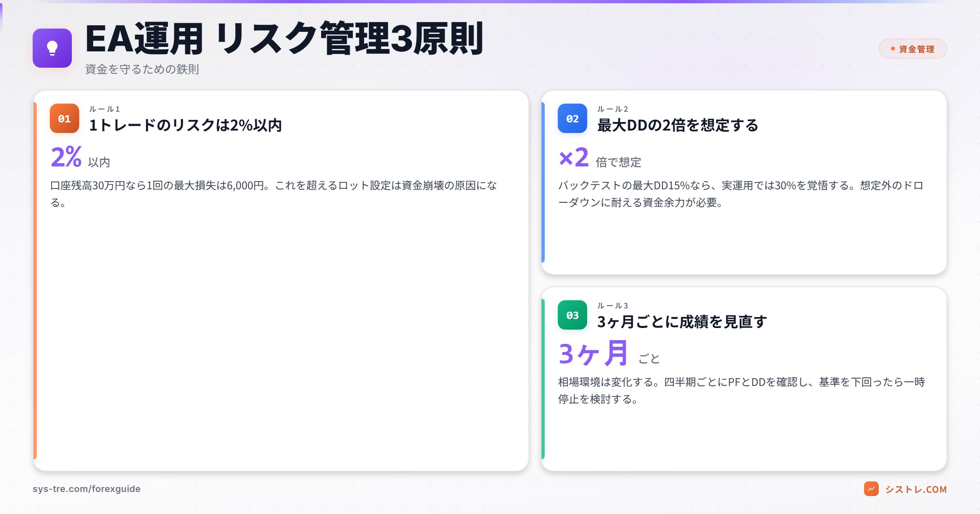Select the orange 01 badge icon
This screenshot has height=514, width=980.
pyautogui.click(x=64, y=118)
